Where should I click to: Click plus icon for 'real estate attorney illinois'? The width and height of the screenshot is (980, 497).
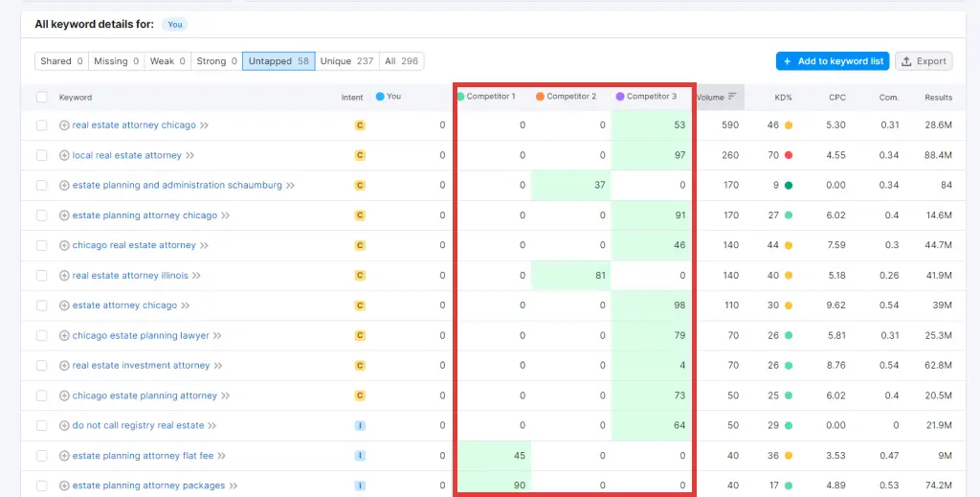click(64, 275)
